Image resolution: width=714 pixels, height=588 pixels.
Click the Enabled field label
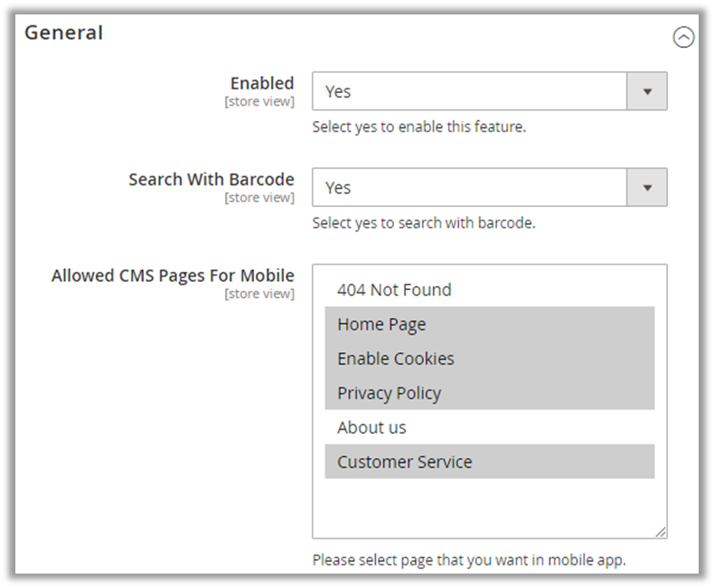click(x=262, y=83)
